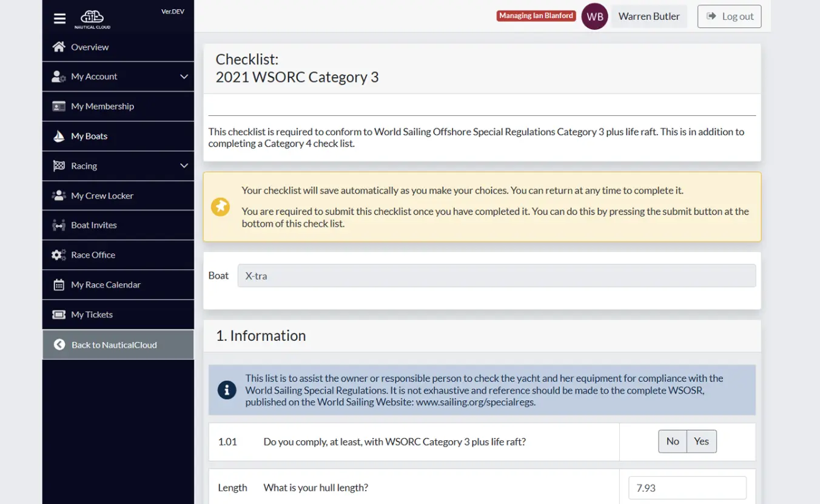Viewport: 820px width, 504px height.
Task: Collapse the My Account chevron
Action: [x=184, y=76]
